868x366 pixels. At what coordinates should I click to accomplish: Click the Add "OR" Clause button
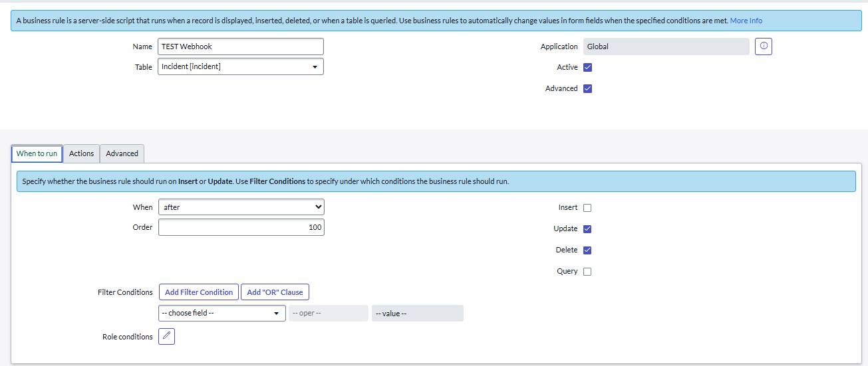tap(275, 292)
